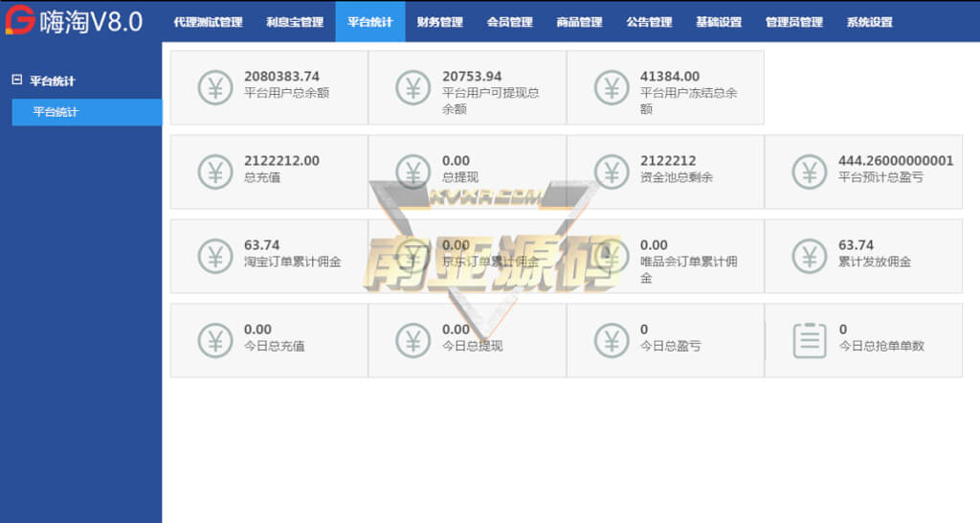Click the value 2080383.74

coord(282,77)
